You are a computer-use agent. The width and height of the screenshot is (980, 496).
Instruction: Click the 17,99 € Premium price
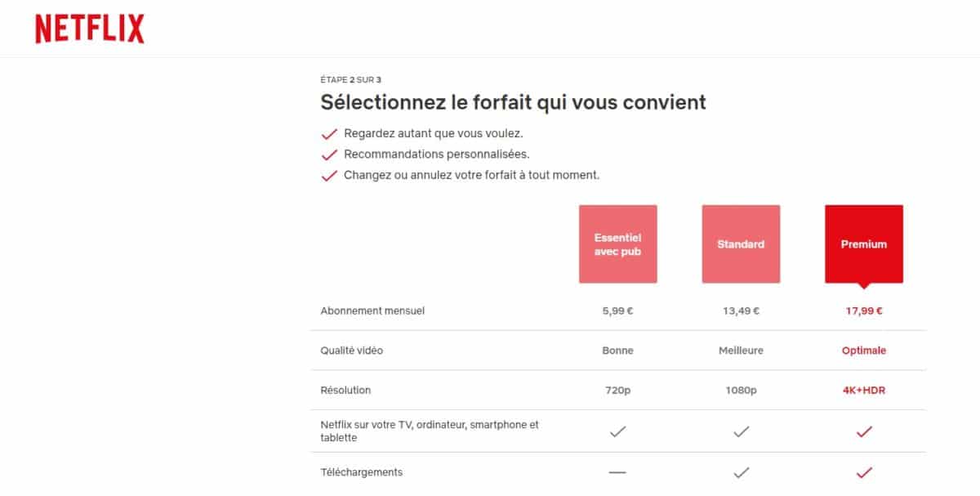[864, 311]
